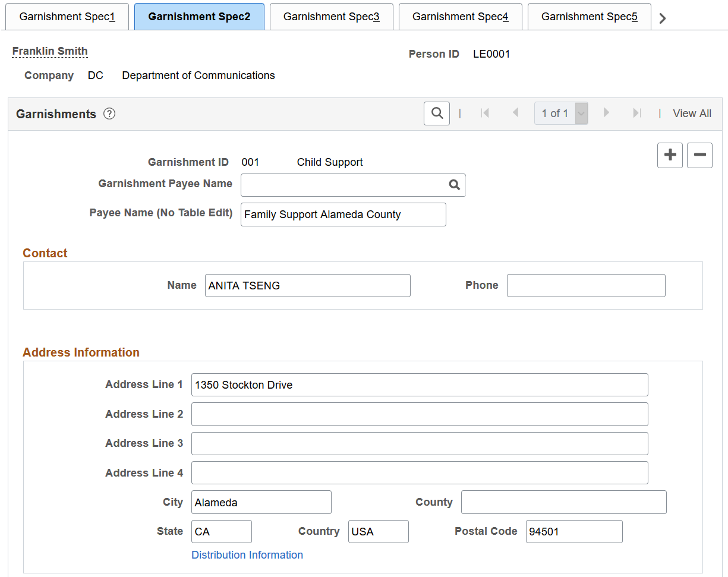The width and height of the screenshot is (728, 577).
Task: Open the Garnishment Spec3 tab
Action: [x=332, y=17]
